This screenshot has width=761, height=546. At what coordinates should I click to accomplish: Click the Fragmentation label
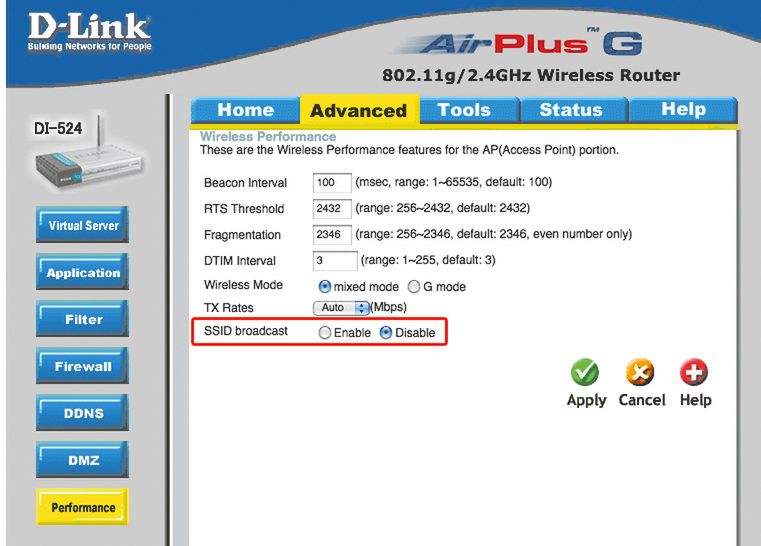pyautogui.click(x=242, y=235)
